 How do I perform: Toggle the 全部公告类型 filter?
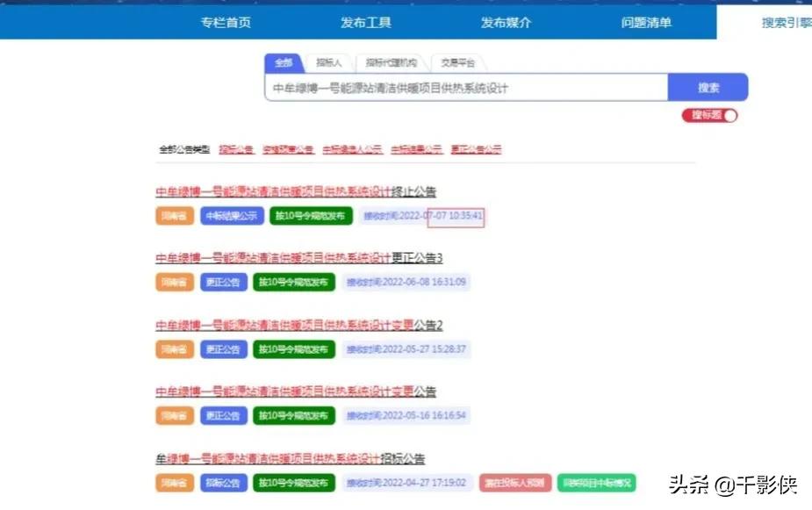[183, 148]
